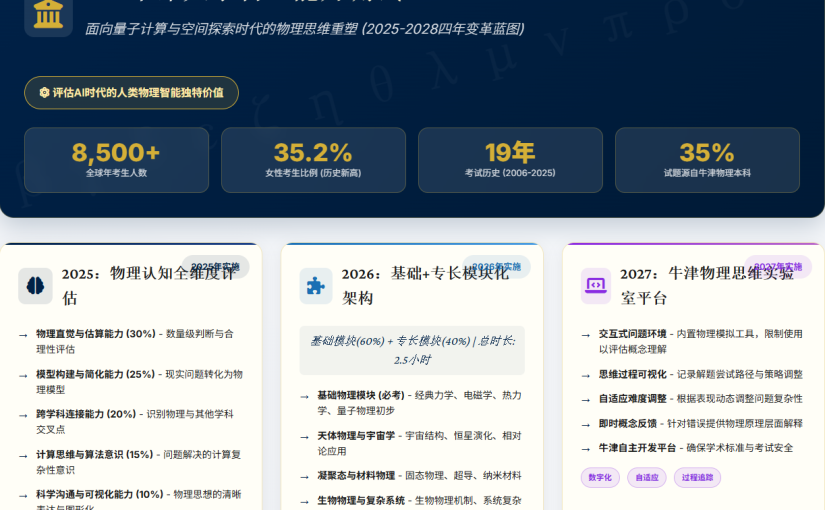Image resolution: width=825 pixels, height=510 pixels.
Task: Click the 2027年实施 badge
Action: point(778,266)
